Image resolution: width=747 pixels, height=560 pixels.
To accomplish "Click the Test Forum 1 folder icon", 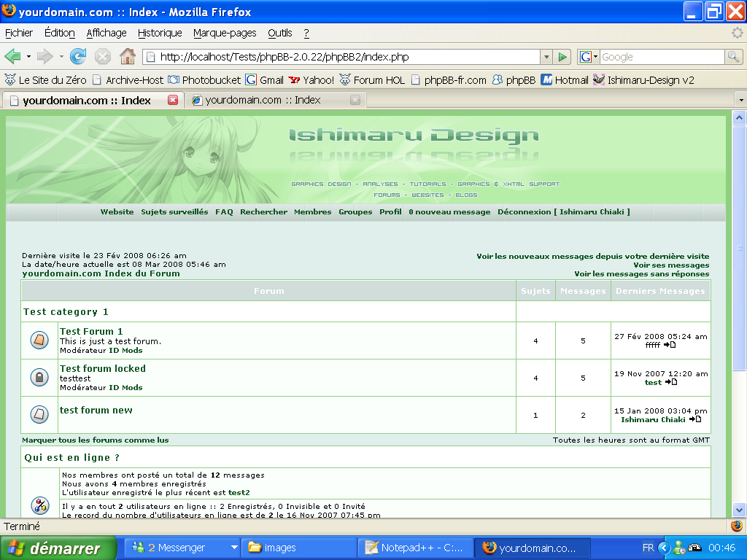I will coord(39,341).
